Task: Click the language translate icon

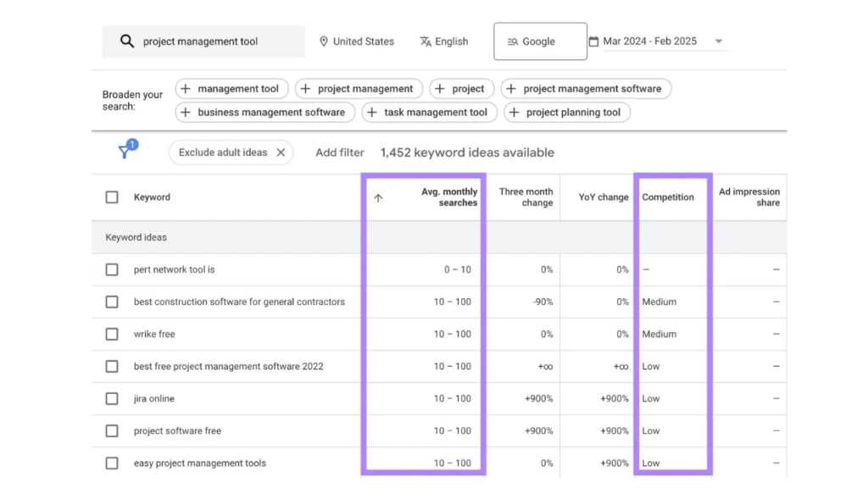Action: [426, 42]
